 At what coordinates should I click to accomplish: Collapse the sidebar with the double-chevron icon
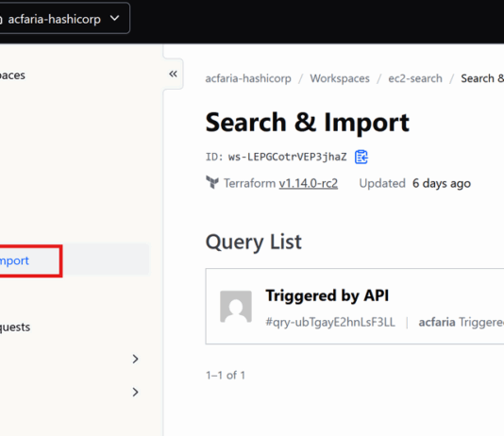[x=173, y=74]
